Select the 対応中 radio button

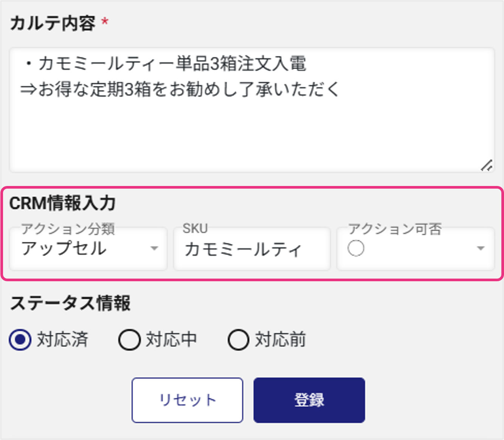coord(129,340)
